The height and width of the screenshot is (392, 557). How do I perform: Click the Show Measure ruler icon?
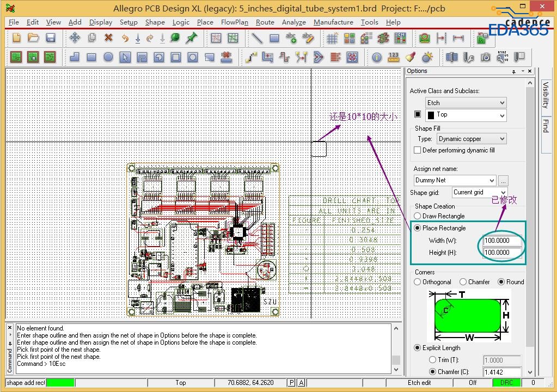tap(394, 57)
